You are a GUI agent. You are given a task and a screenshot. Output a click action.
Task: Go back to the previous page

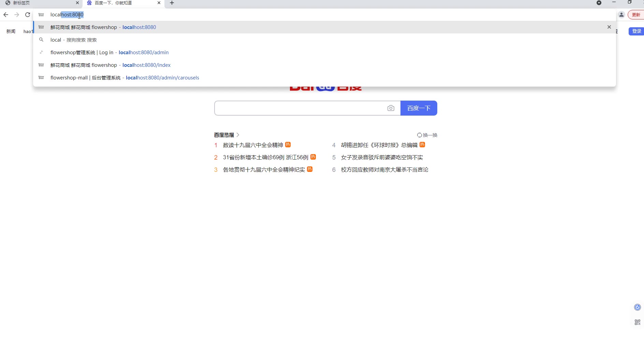click(x=6, y=15)
